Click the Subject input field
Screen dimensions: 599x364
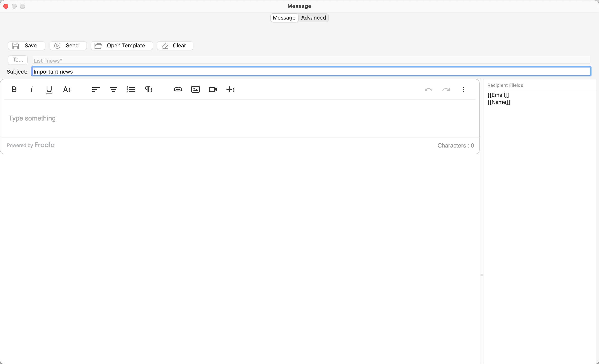pyautogui.click(x=311, y=71)
